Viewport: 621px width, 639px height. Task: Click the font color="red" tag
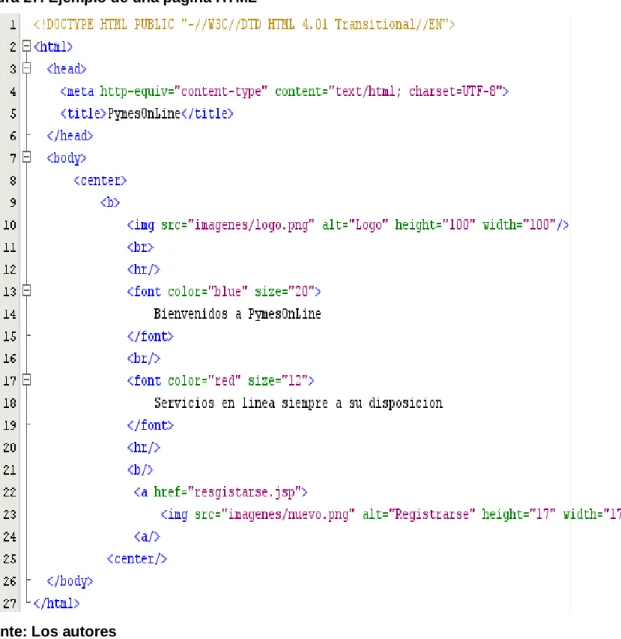tap(220, 381)
